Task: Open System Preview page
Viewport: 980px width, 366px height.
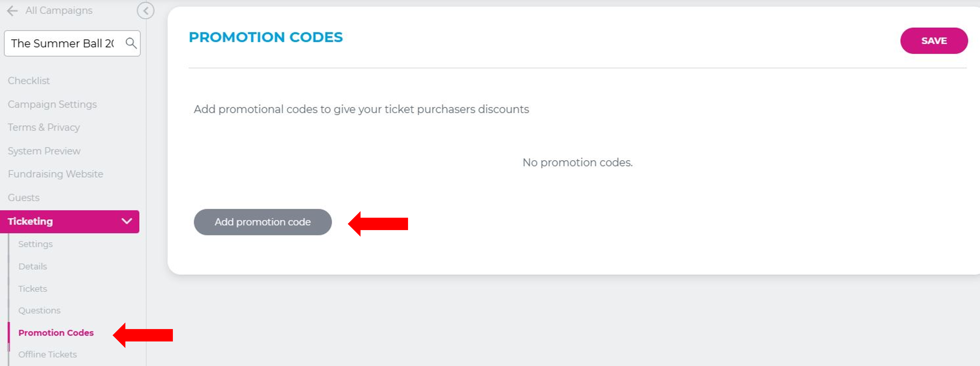Action: (x=44, y=151)
